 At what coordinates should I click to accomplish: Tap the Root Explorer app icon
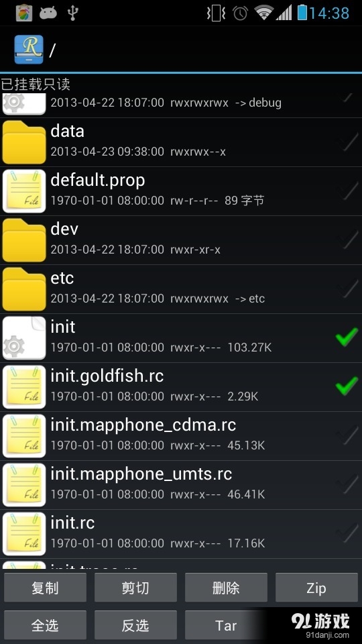click(29, 49)
